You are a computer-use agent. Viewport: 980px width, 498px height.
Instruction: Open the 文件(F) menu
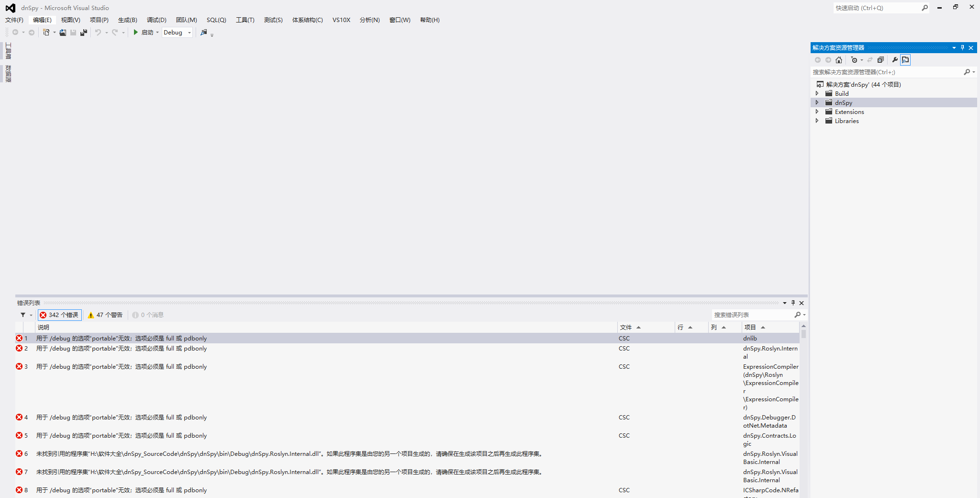tap(14, 20)
